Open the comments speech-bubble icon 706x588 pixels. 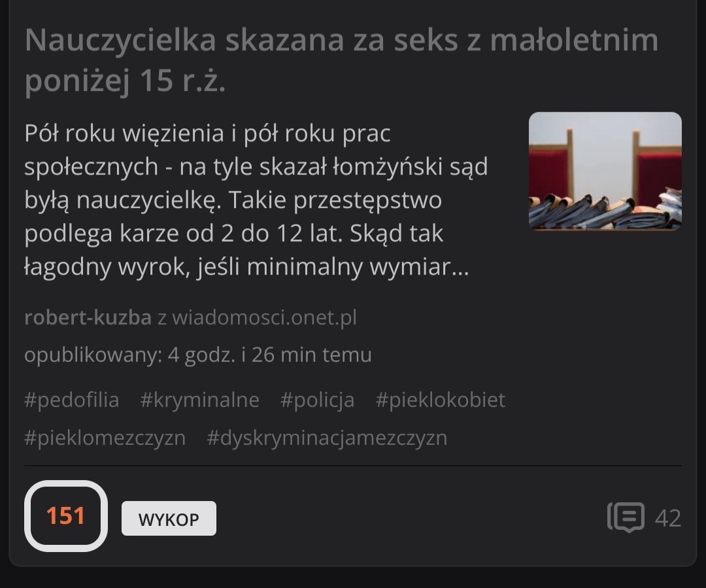[626, 517]
